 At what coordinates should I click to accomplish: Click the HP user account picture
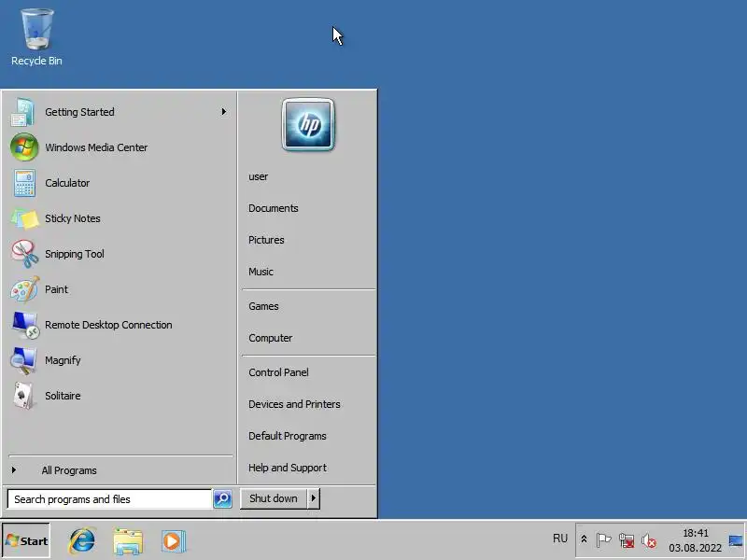pyautogui.click(x=308, y=125)
